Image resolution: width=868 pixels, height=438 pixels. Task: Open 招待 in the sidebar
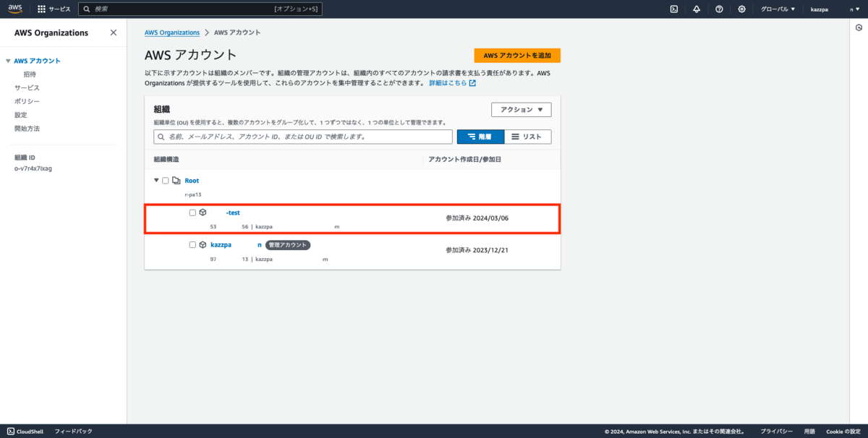tap(30, 74)
